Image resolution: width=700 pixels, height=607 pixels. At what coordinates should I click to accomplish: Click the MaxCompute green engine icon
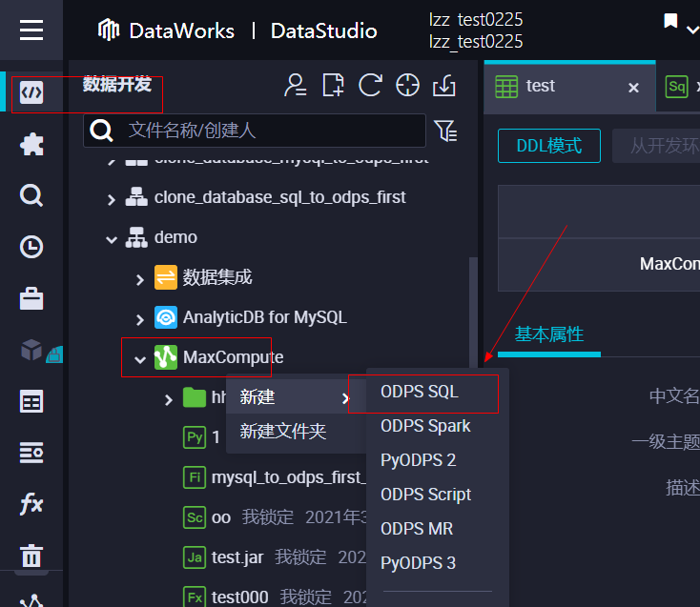(166, 357)
